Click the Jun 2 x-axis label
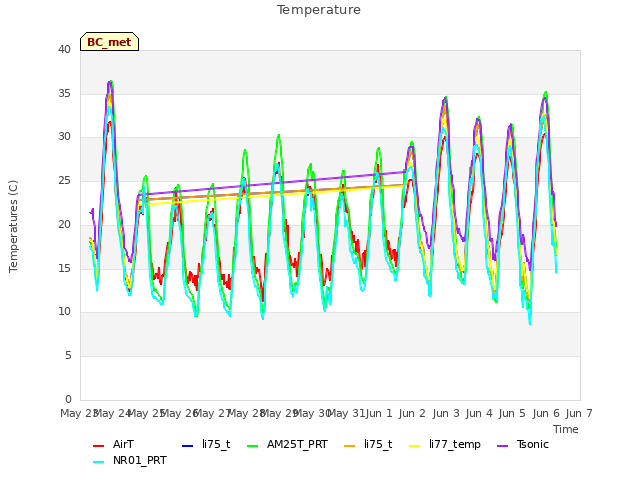This screenshot has height=480, width=640. click(x=412, y=413)
